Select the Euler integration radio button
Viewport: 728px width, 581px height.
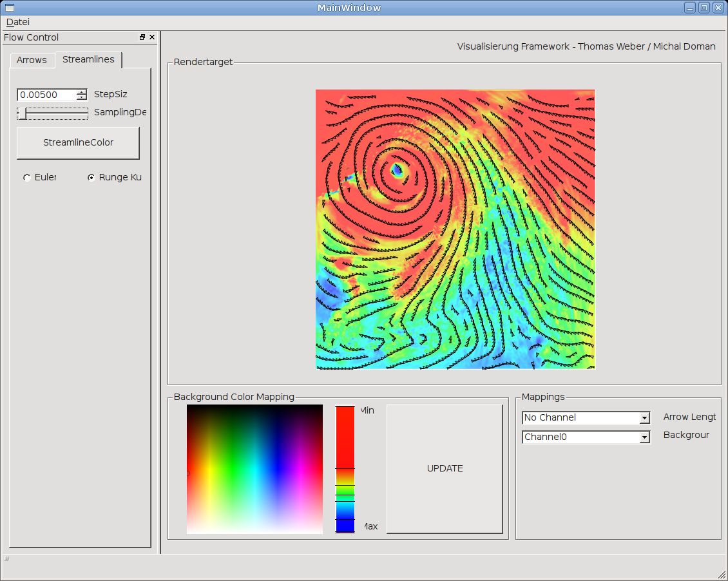click(27, 178)
